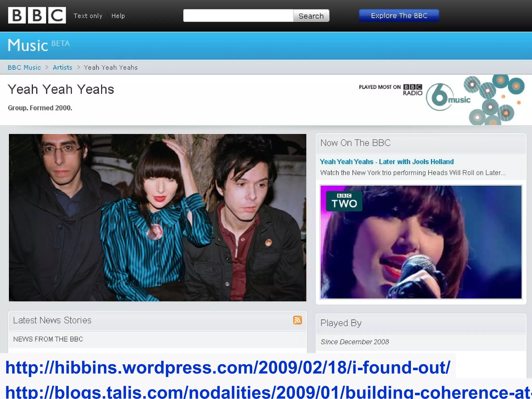This screenshot has height=399, width=532.
Task: Play the Later with Jools Holland video thumbnail
Action: pos(421,242)
